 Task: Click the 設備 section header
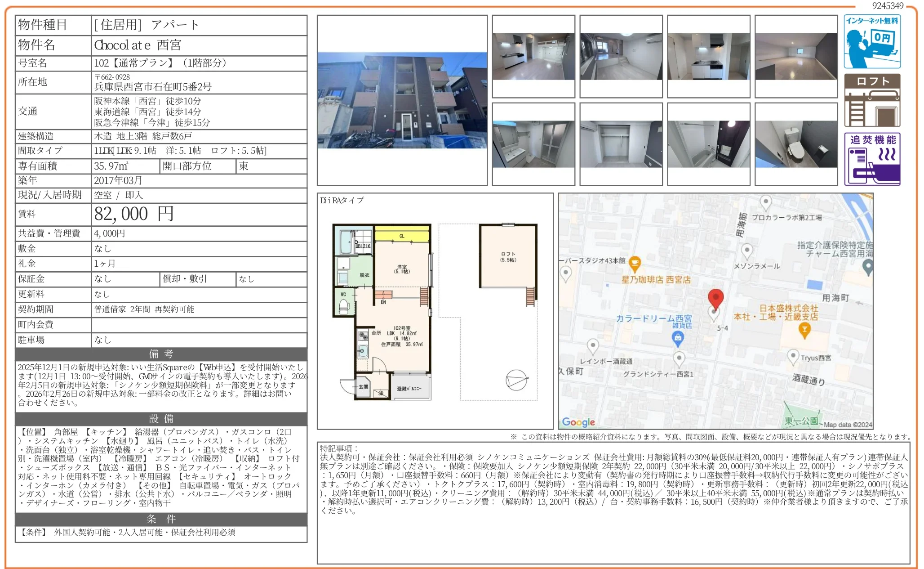(x=161, y=419)
